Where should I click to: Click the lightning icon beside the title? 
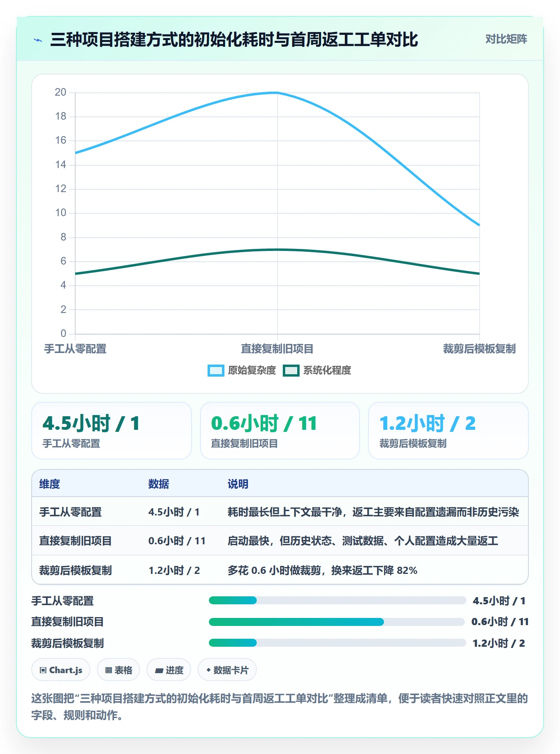tap(38, 40)
